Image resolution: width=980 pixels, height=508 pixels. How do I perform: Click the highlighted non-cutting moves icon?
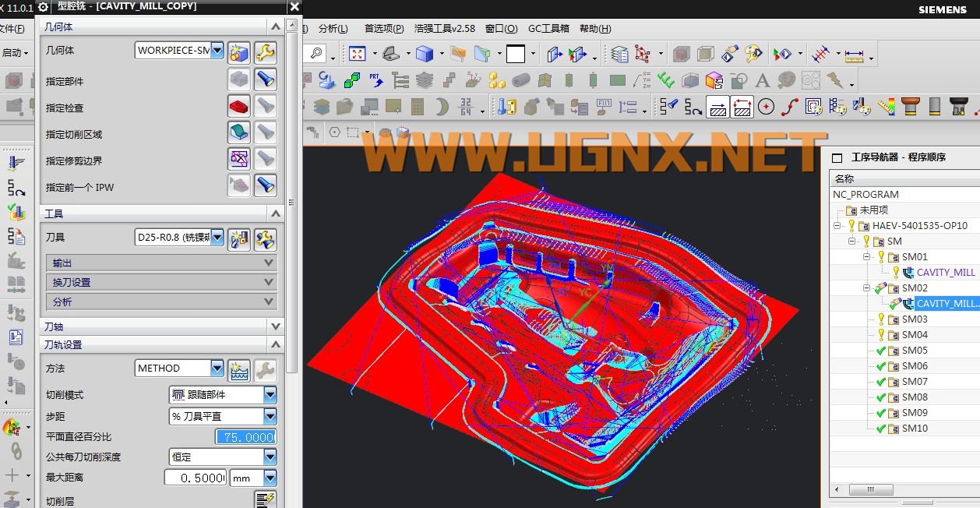pyautogui.click(x=742, y=107)
